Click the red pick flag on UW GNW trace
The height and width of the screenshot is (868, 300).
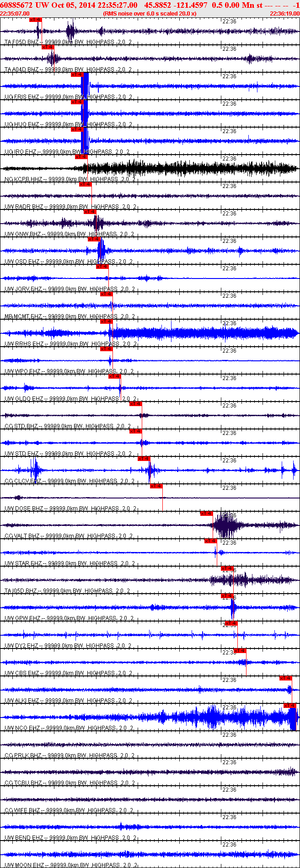coord(90,212)
